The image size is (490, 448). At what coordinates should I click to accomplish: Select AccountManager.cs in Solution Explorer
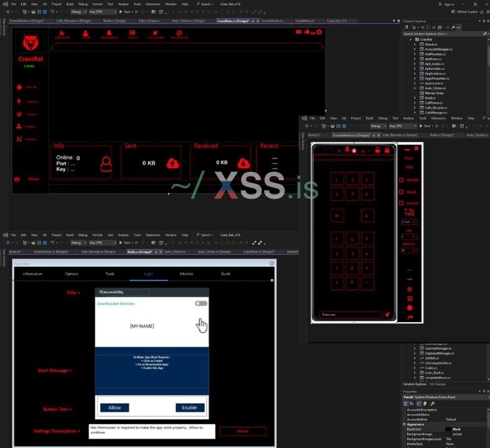(438, 49)
